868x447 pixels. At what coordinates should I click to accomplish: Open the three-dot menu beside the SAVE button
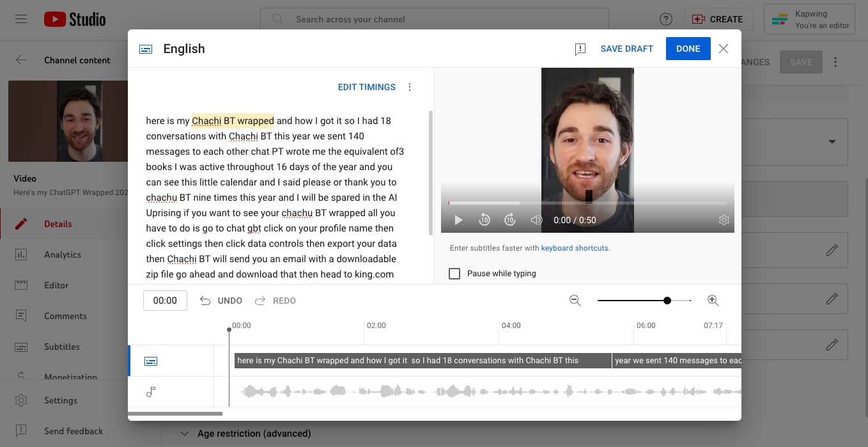click(x=835, y=63)
